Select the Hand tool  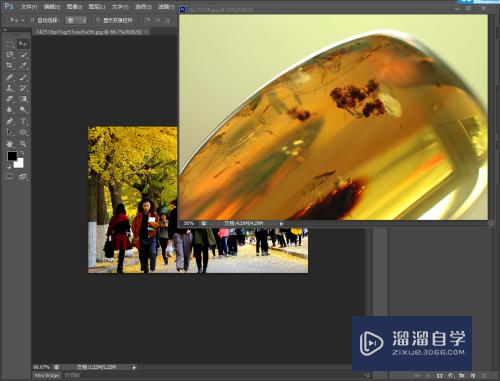click(x=9, y=144)
